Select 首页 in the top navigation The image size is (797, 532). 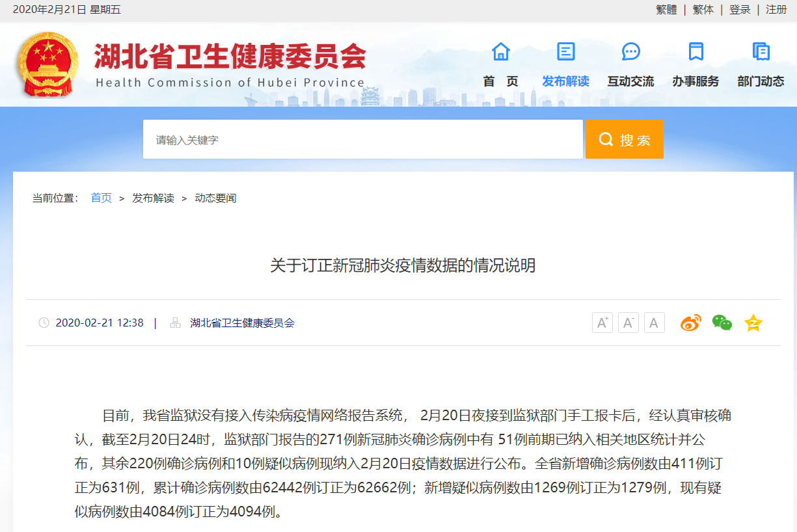(x=500, y=81)
